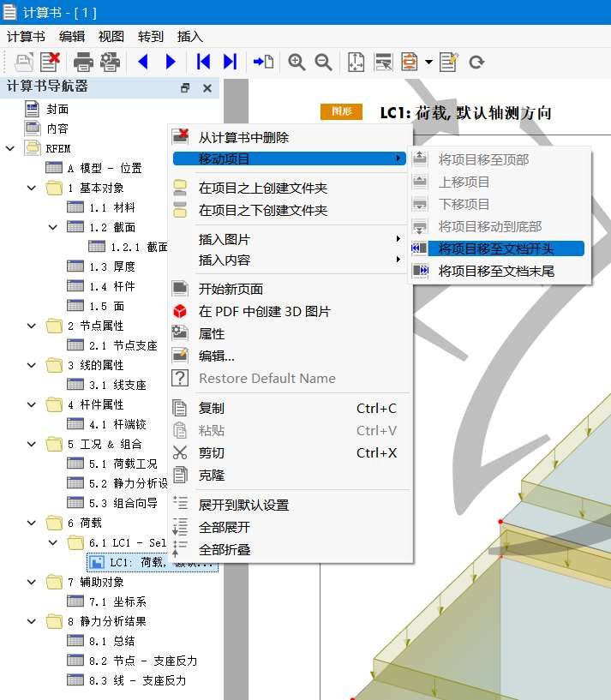The height and width of the screenshot is (700, 611).
Task: Click the fit page size icon
Action: tap(356, 62)
